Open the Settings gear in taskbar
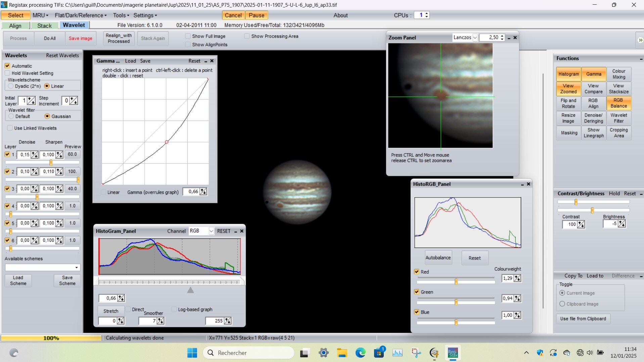Screen dimensions: 644x362 click(323, 353)
